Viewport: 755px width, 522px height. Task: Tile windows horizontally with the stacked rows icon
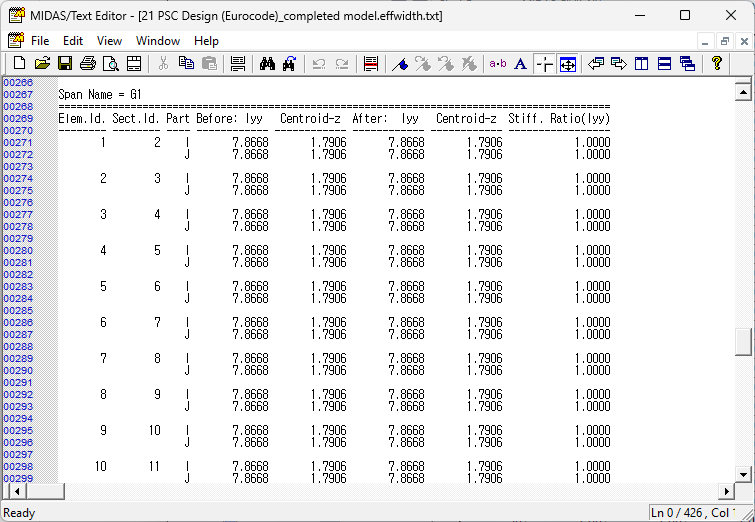coord(664,63)
